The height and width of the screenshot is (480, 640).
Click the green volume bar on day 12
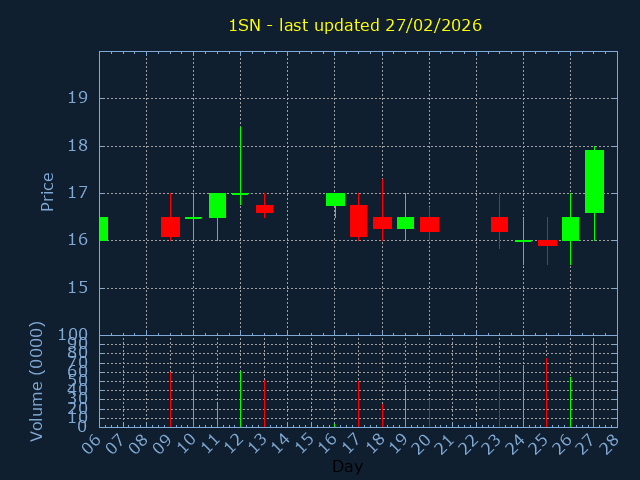tap(240, 399)
